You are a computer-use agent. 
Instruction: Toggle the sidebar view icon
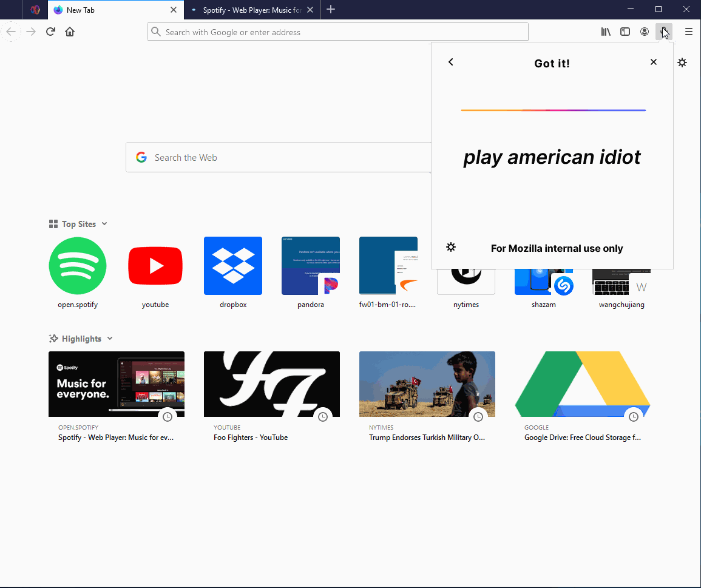(x=625, y=32)
